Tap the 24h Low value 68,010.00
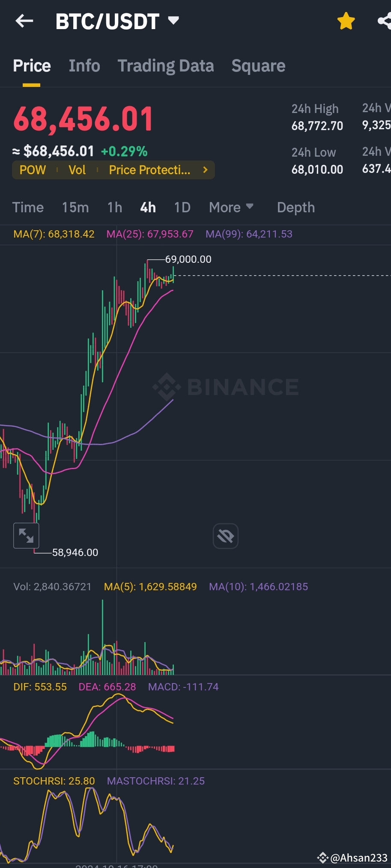Viewport: 391px width, 868px height. click(317, 169)
